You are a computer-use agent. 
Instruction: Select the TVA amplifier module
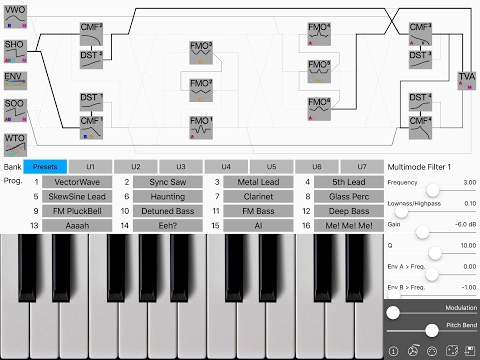coord(467,80)
